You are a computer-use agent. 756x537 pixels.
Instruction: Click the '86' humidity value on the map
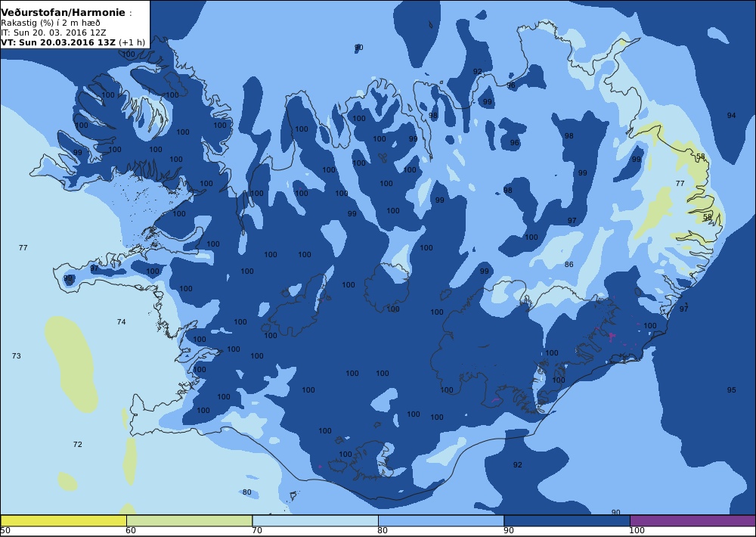(x=569, y=265)
